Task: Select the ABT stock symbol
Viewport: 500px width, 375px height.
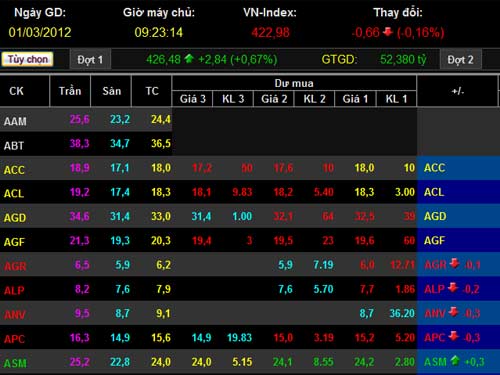Action: tap(14, 146)
